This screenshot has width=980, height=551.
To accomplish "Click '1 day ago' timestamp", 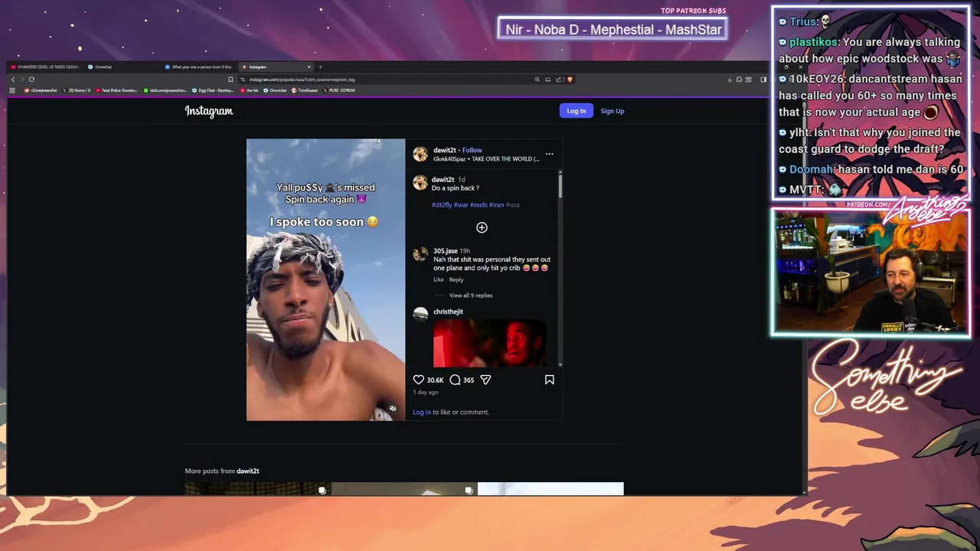I will [x=426, y=392].
